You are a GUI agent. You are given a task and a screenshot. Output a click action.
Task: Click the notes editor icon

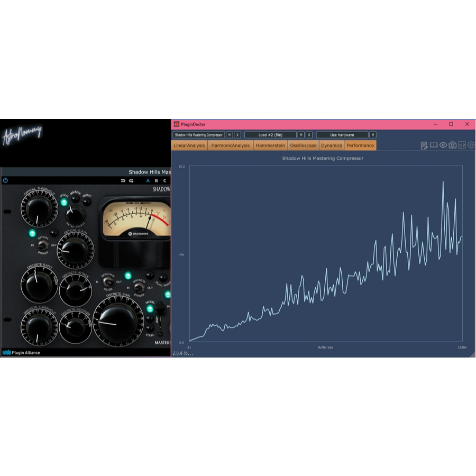click(424, 145)
